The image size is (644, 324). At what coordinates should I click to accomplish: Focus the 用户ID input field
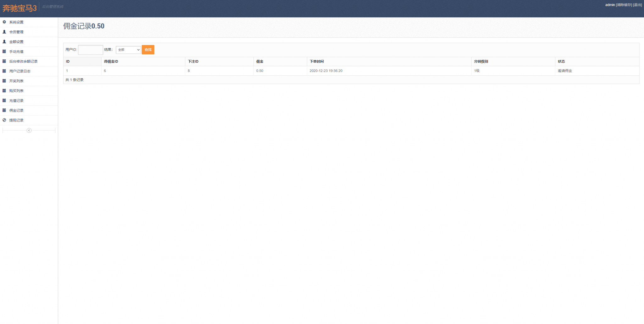pyautogui.click(x=91, y=50)
